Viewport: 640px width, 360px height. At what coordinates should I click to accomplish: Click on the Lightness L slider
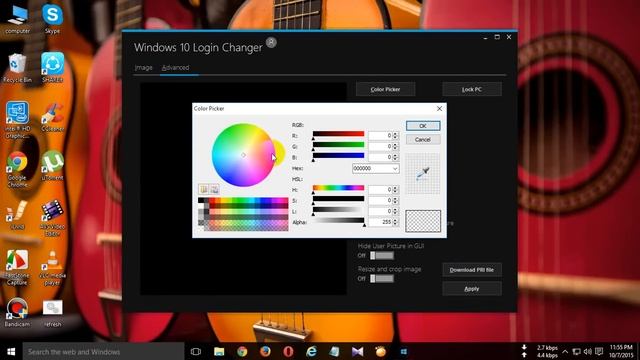[338, 209]
